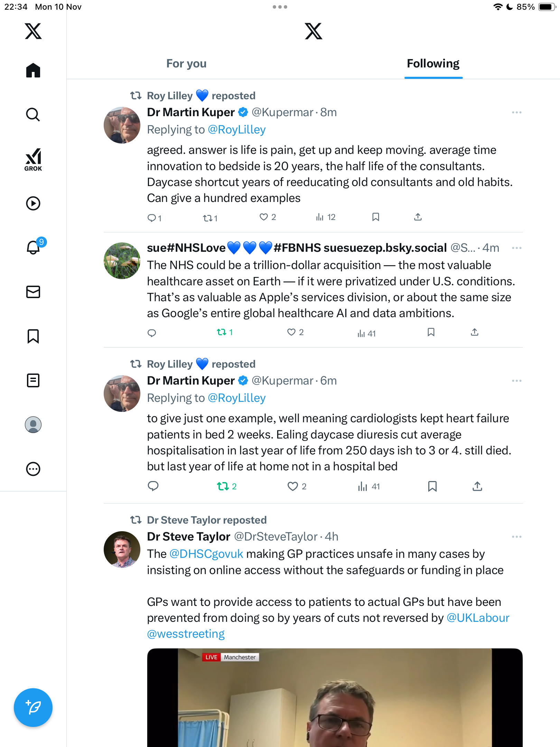560x747 pixels.
Task: Open Notifications bell with 9 badge
Action: click(x=34, y=247)
